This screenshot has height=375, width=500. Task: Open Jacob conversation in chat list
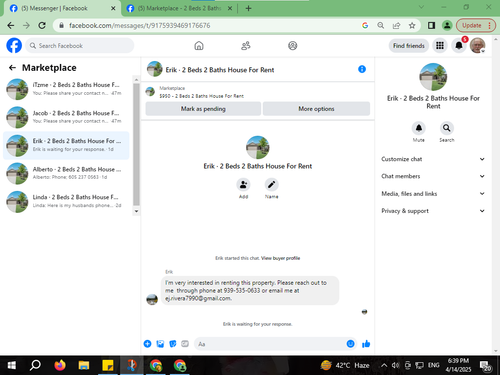(66, 117)
